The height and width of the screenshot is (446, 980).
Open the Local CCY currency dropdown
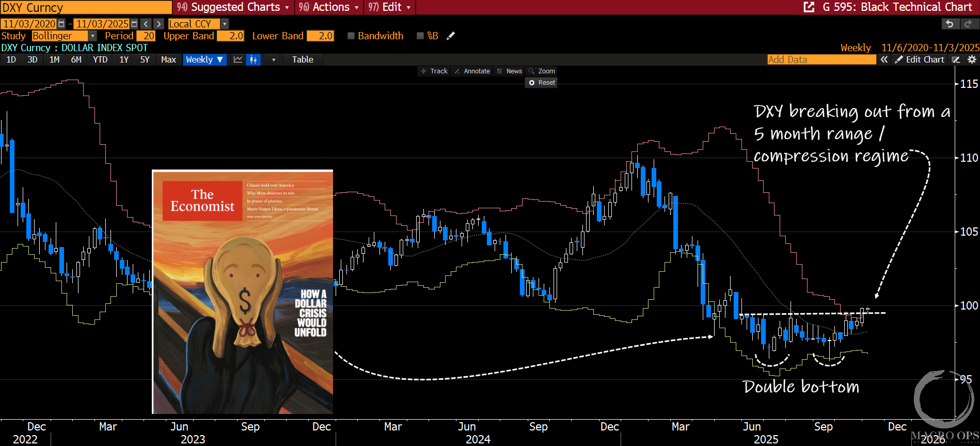224,24
